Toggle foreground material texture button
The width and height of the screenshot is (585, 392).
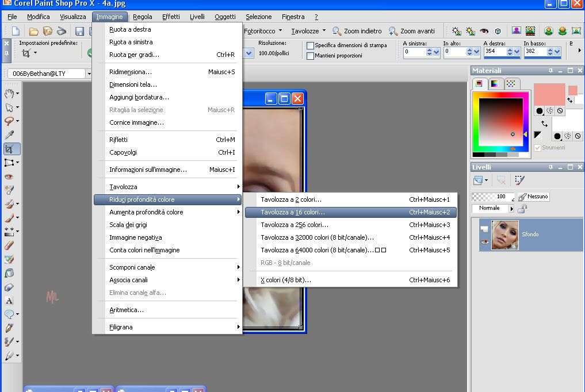point(549,111)
